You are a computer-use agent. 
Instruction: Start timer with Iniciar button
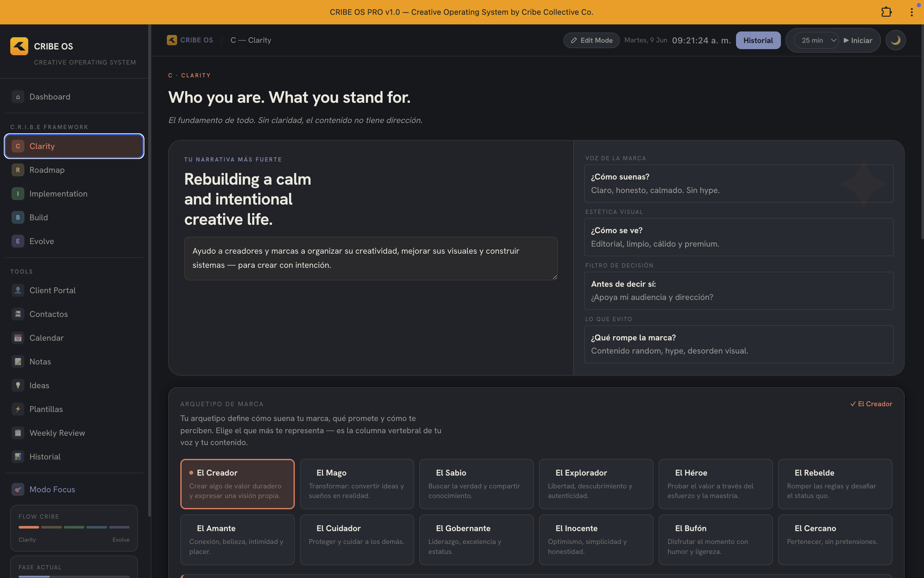coord(858,40)
